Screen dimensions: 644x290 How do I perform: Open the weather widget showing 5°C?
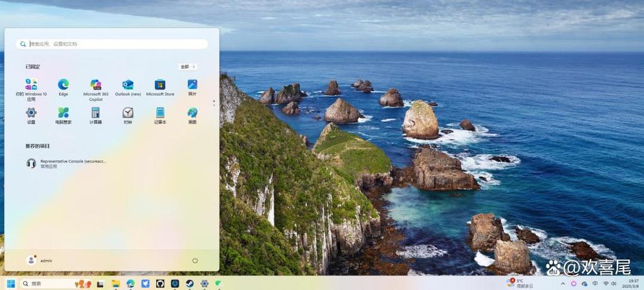click(x=519, y=283)
